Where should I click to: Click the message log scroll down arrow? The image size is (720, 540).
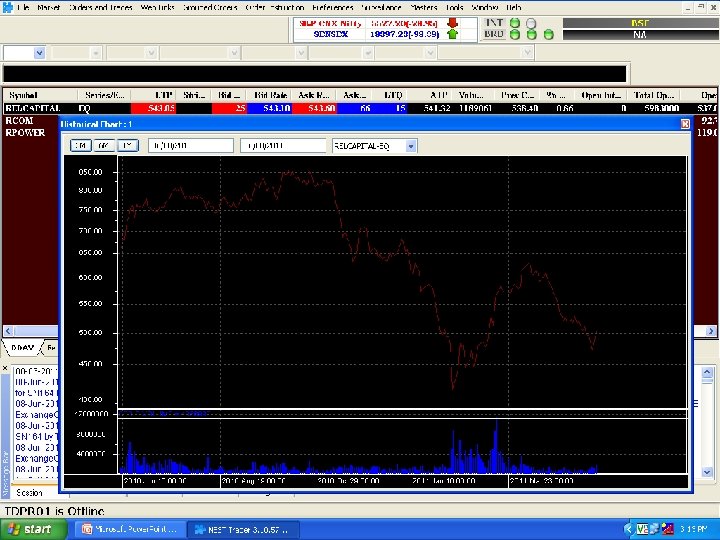[x=707, y=472]
